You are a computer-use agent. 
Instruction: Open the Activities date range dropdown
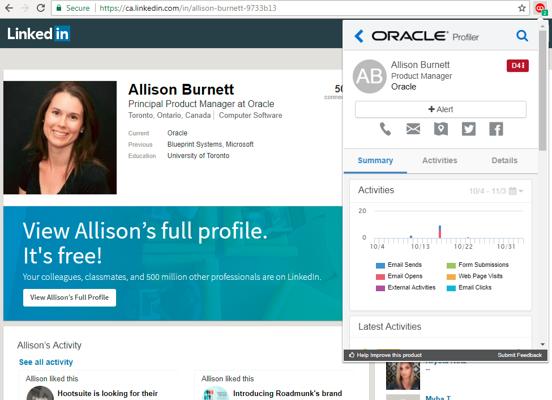click(496, 191)
